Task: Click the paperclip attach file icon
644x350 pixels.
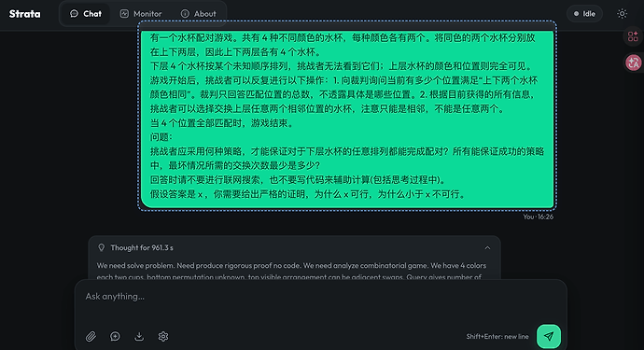Action: [x=91, y=336]
